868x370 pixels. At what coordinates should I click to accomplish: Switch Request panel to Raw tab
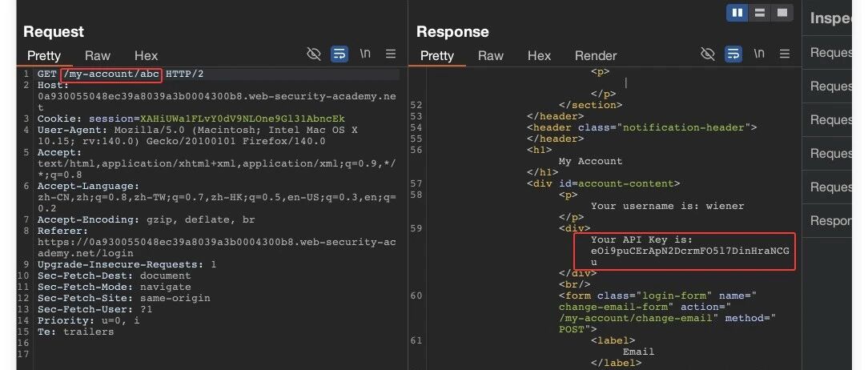[x=98, y=55]
